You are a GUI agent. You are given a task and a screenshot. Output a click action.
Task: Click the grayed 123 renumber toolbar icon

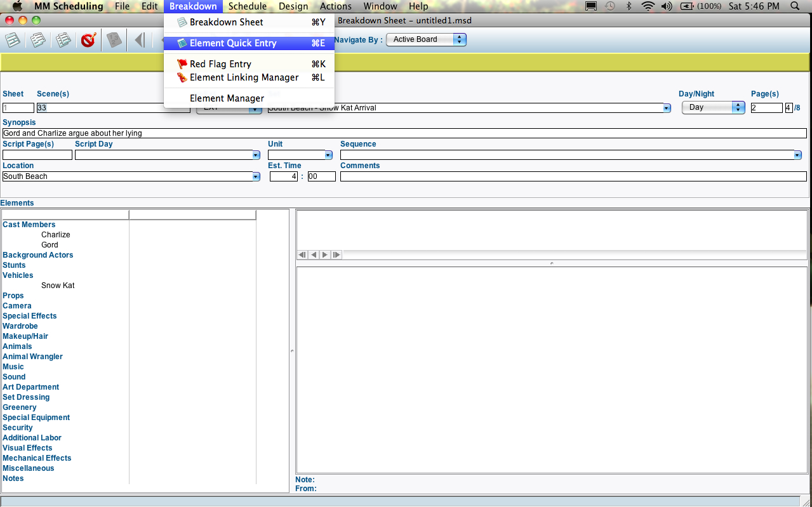[114, 40]
